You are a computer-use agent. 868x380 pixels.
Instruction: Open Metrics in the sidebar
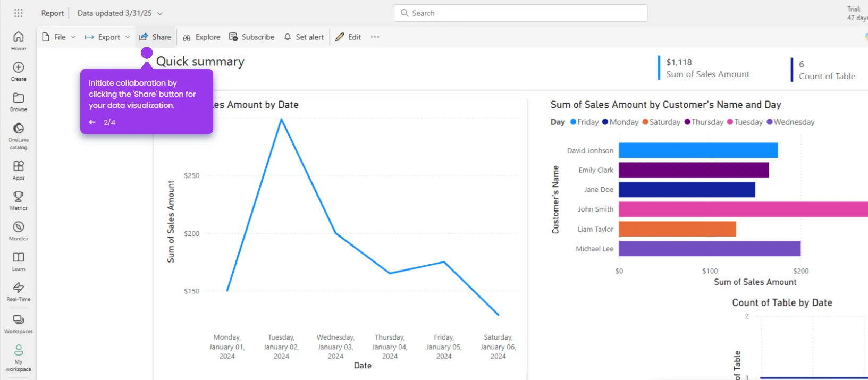pos(19,201)
